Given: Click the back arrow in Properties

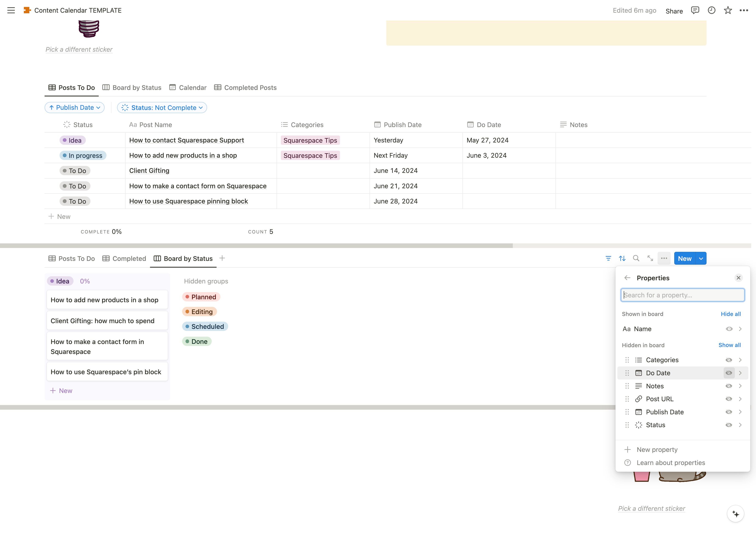Looking at the screenshot, I should (x=627, y=278).
